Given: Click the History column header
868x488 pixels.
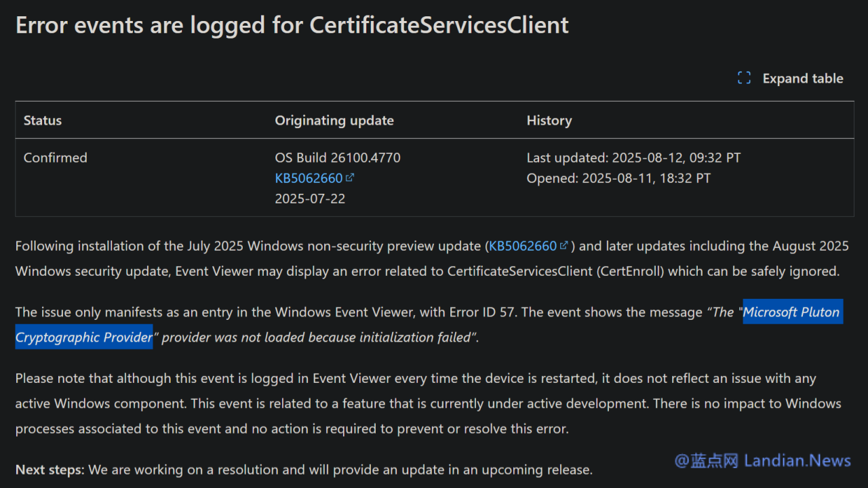Looking at the screenshot, I should point(549,121).
